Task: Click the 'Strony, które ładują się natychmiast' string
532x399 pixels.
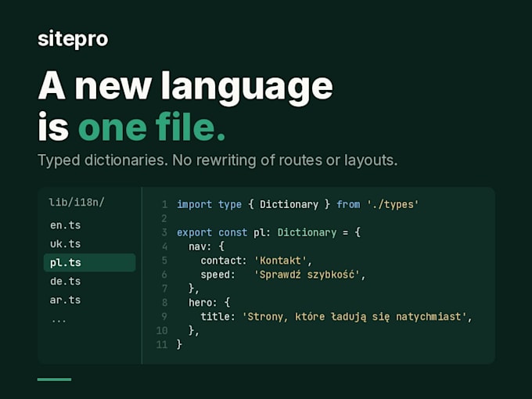Action: click(x=354, y=317)
